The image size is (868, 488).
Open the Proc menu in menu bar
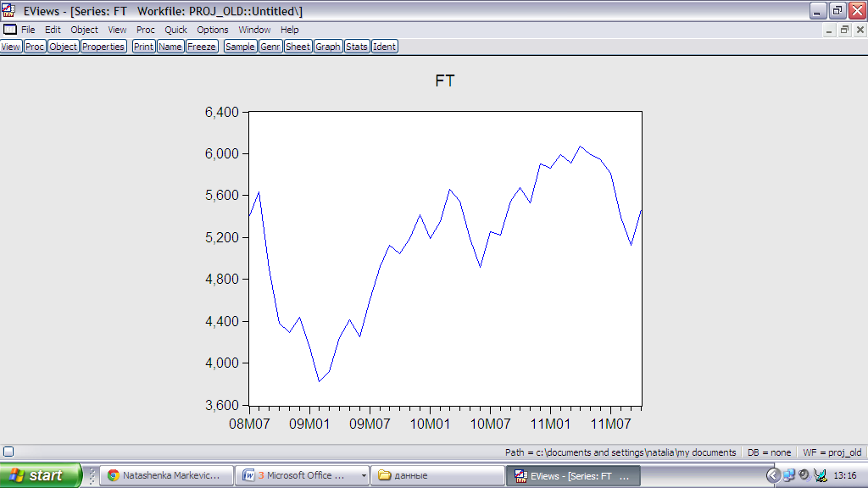pos(146,30)
